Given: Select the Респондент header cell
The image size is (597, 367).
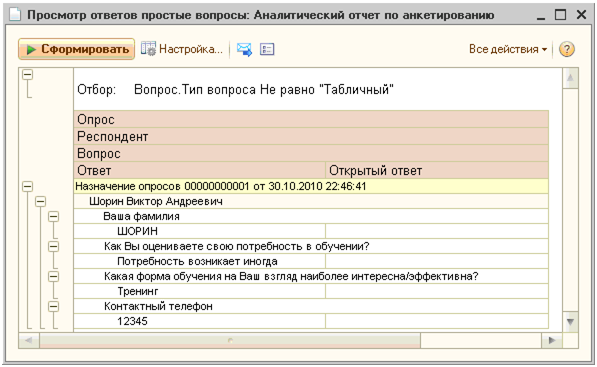Looking at the screenshot, I should 311,136.
